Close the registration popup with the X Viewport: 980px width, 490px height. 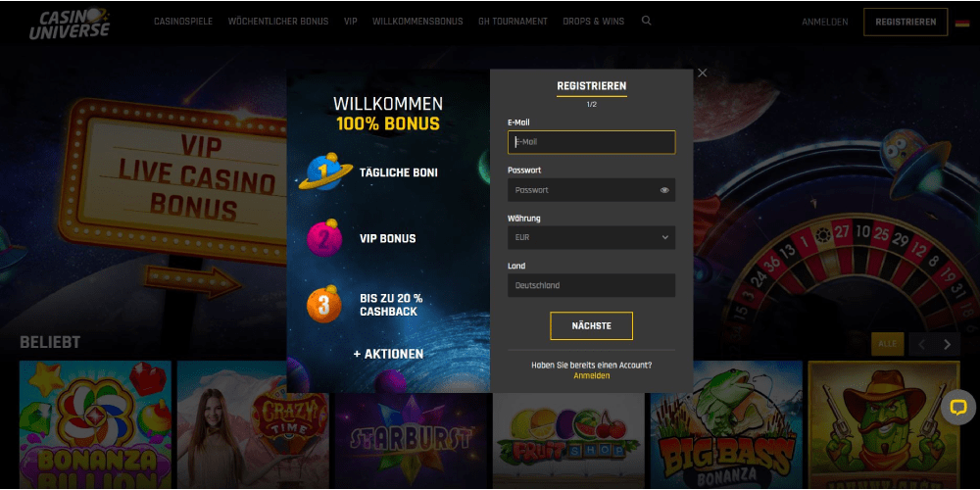click(702, 73)
